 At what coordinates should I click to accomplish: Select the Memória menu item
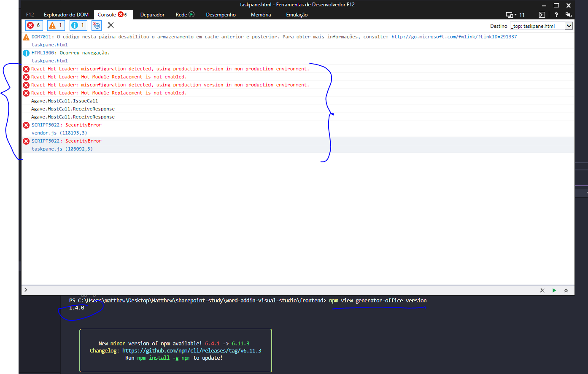[260, 14]
